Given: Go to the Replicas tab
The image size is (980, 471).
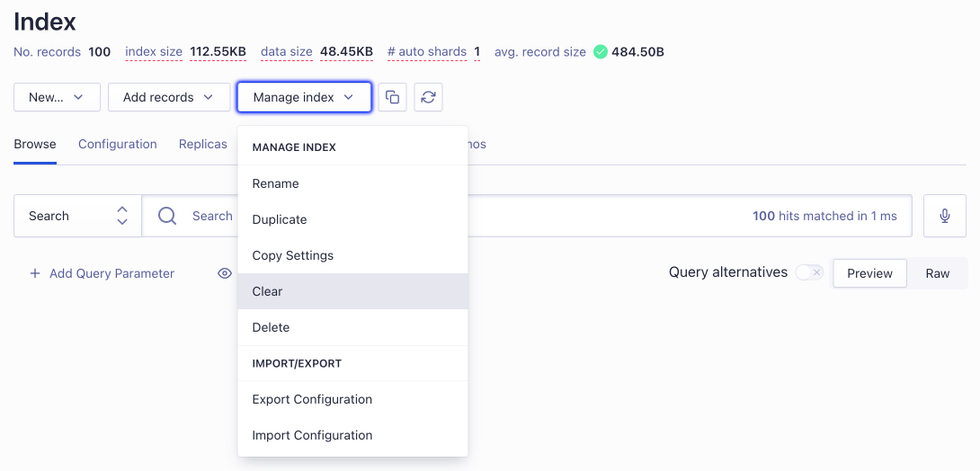Looking at the screenshot, I should (203, 145).
